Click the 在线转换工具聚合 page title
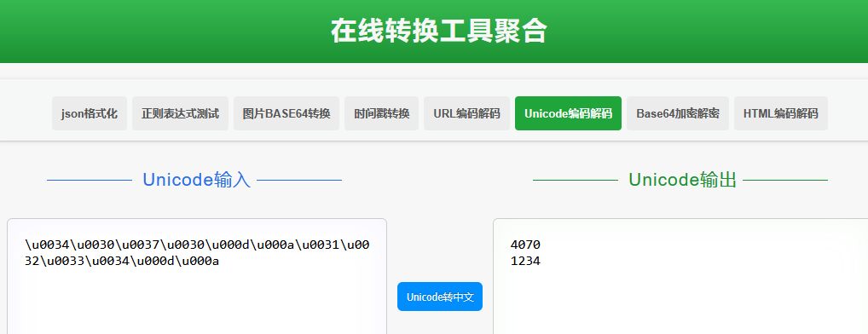 [439, 31]
